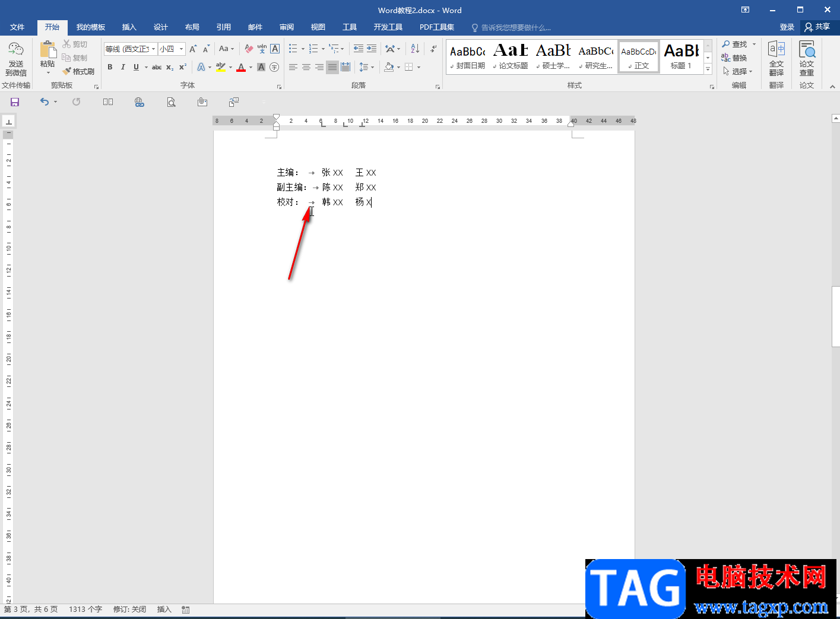Clear all formatting with eraser icon
The height and width of the screenshot is (619, 840).
pos(249,49)
